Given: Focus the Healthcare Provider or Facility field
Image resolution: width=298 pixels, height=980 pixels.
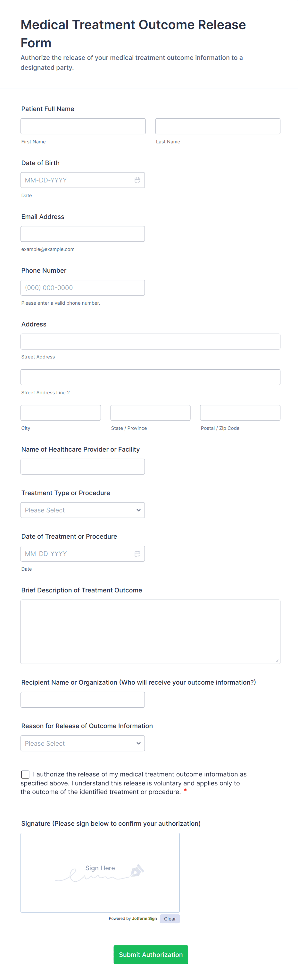Looking at the screenshot, I should click(x=83, y=467).
